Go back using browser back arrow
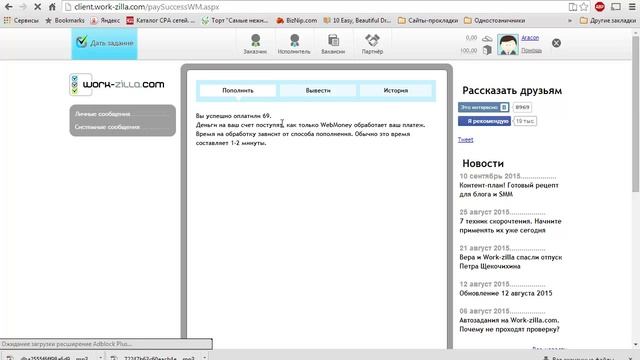 coord(8,7)
